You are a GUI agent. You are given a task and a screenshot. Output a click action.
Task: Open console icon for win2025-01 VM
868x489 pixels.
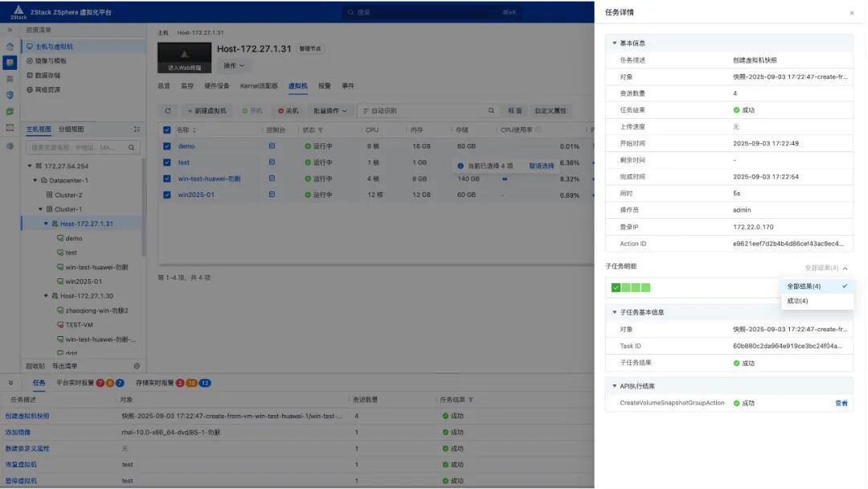[272, 195]
